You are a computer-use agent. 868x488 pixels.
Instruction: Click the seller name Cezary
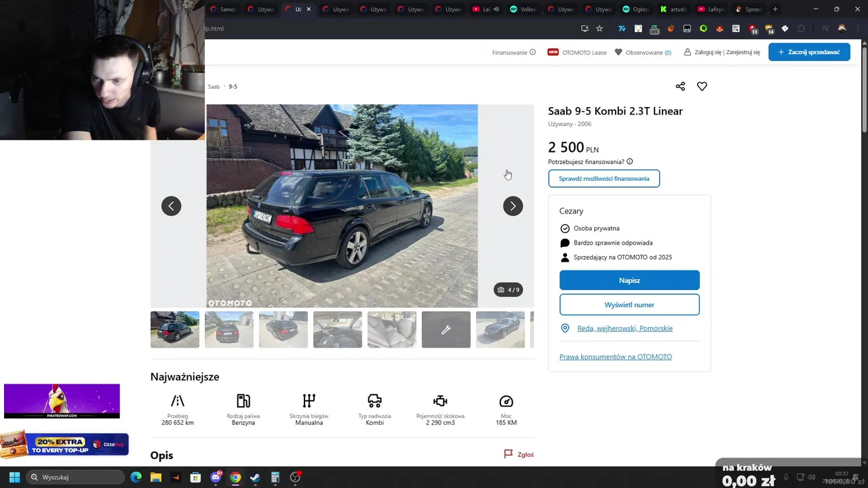(x=571, y=211)
